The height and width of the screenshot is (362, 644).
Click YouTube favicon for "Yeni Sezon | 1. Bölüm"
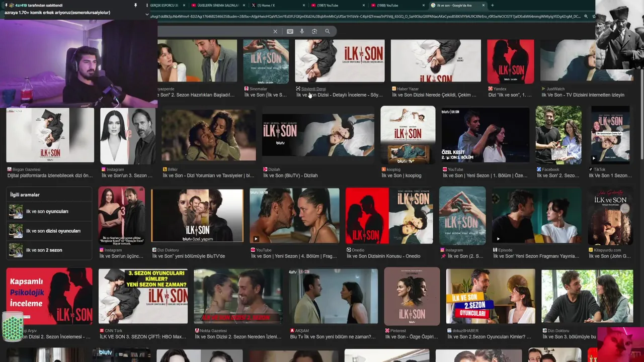pyautogui.click(x=445, y=169)
